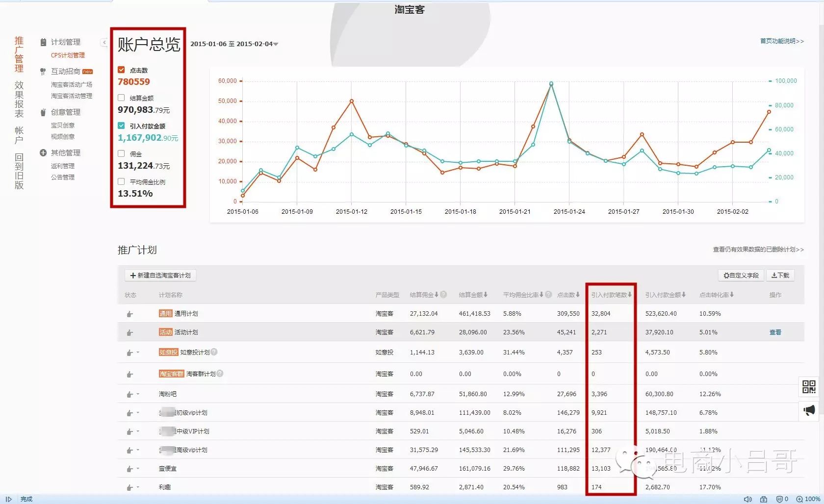
Task: Expand status arrow for 如意投计划 row
Action: click(x=138, y=353)
